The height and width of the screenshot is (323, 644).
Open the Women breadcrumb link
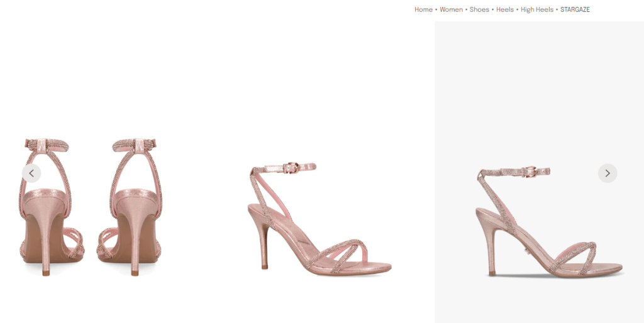tap(451, 9)
